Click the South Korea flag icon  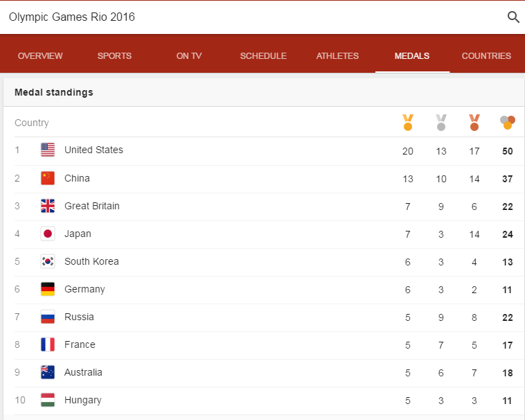[48, 261]
